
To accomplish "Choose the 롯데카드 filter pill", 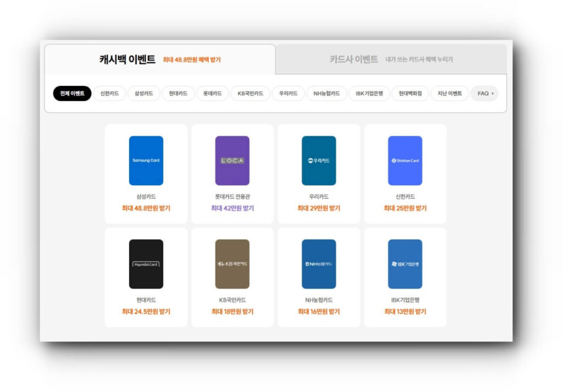I will 213,93.
